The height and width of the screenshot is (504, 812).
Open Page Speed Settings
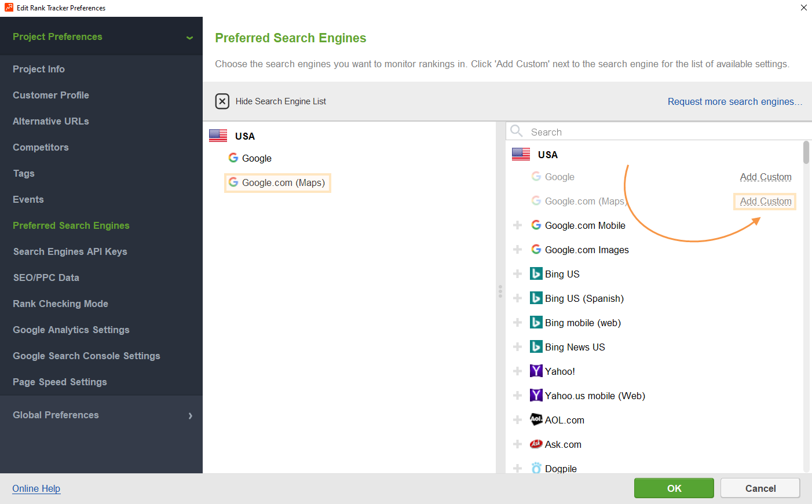60,382
